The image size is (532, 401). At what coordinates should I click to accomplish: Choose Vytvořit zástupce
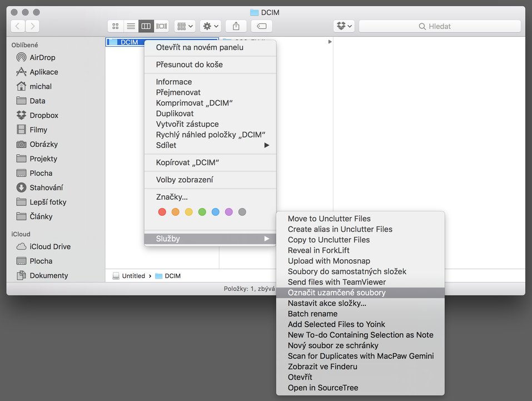coord(210,124)
